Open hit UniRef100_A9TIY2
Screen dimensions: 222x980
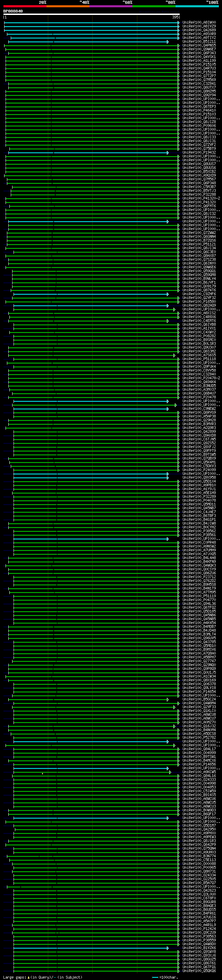[199, 38]
